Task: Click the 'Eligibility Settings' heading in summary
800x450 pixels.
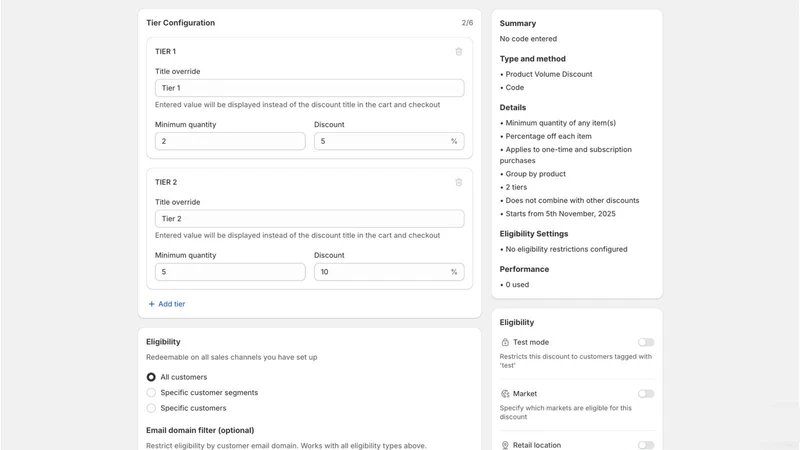Action: tap(534, 234)
